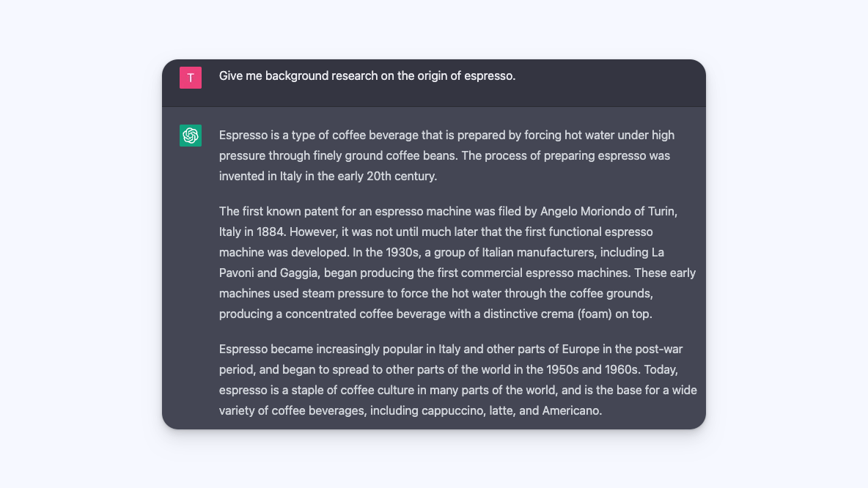Click the word espresso in the user prompt
This screenshot has width=868, height=488.
488,75
